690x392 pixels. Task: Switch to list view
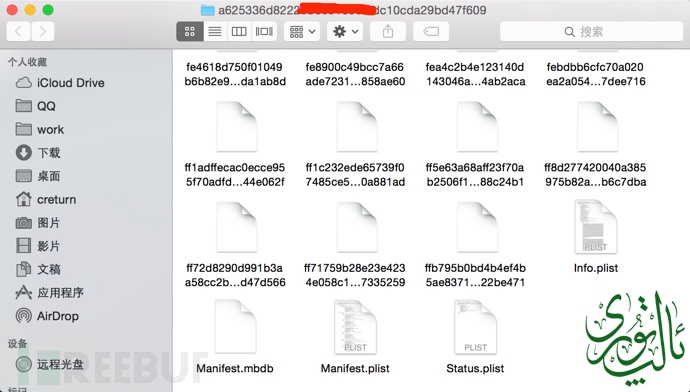[x=215, y=32]
